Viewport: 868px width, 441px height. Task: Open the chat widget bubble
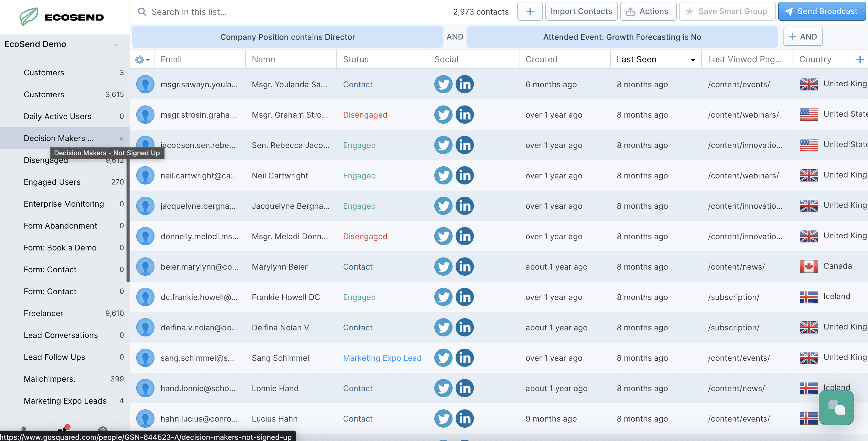tap(836, 408)
